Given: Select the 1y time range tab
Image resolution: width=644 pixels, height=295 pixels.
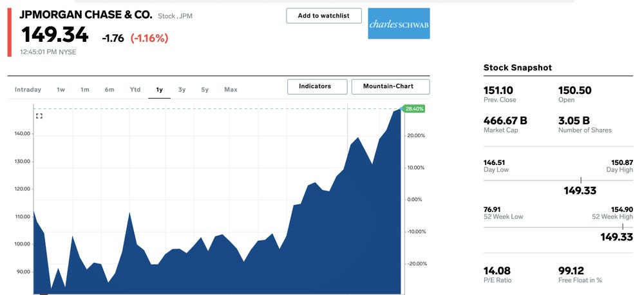Looking at the screenshot, I should [159, 90].
